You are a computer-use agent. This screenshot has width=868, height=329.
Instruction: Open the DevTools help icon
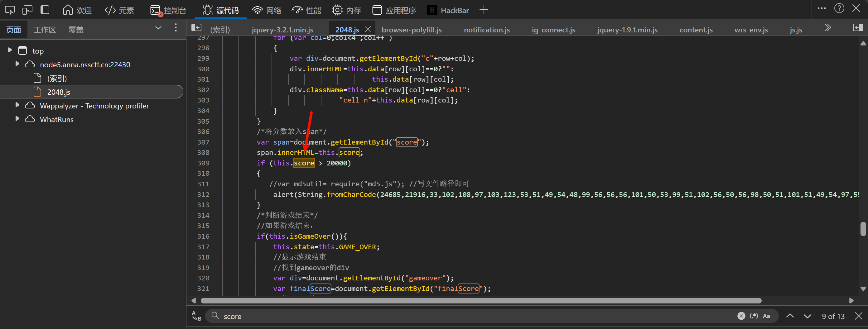(x=839, y=8)
